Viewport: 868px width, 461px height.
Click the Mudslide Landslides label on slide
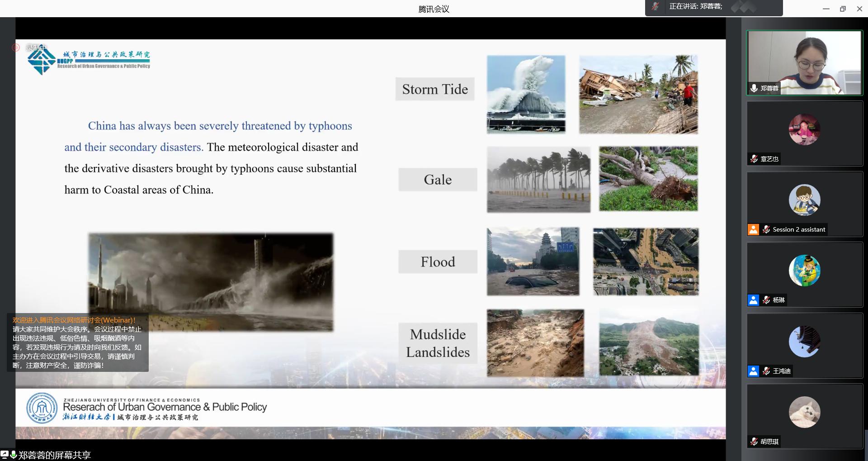pos(438,343)
